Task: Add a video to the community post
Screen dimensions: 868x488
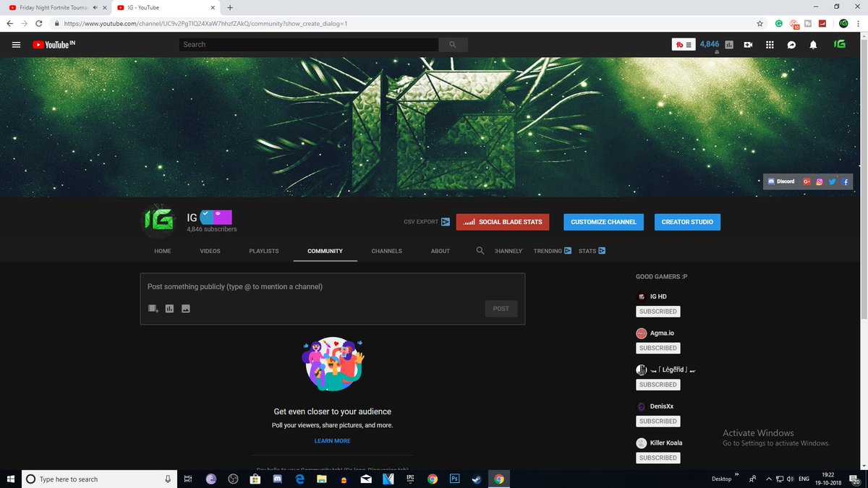Action: 153,309
